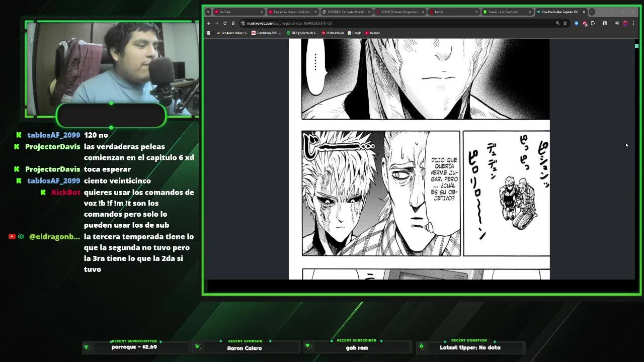Click the streamer webcam feed
The height and width of the screenshot is (362, 644).
[112, 69]
